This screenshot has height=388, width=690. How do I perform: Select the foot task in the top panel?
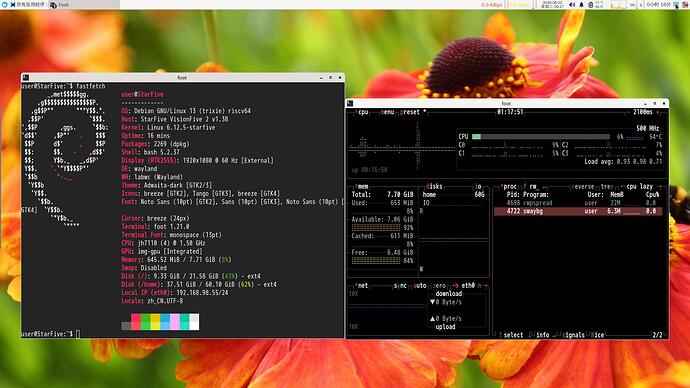84,4
